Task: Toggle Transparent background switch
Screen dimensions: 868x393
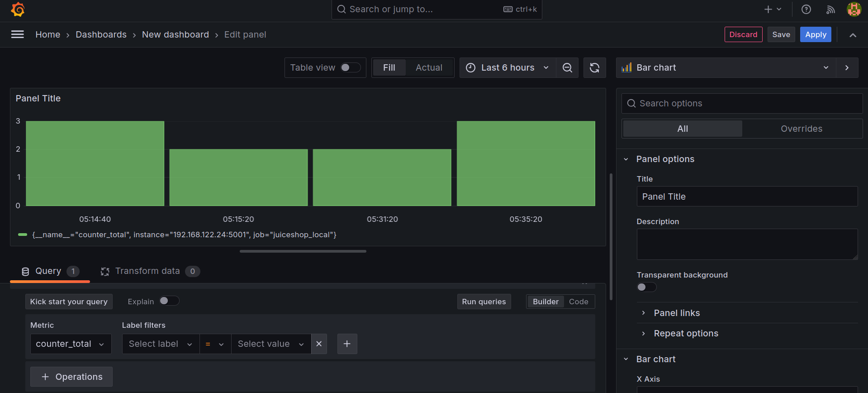Action: point(646,287)
